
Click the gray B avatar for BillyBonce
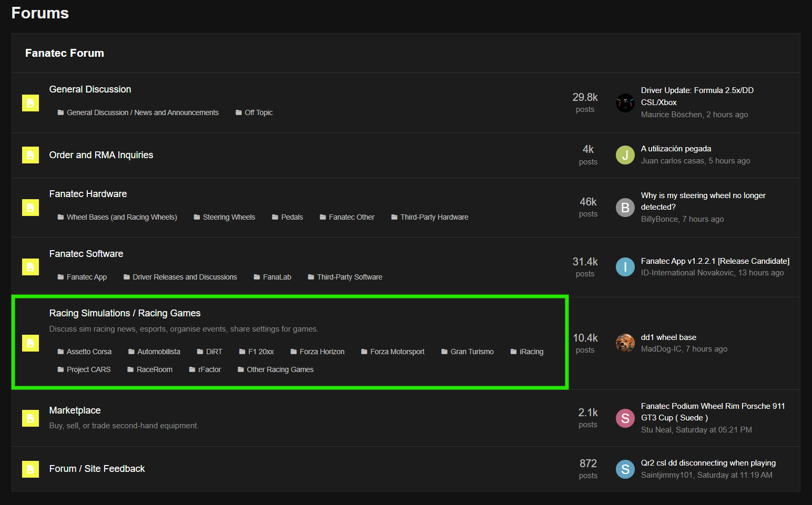click(625, 208)
